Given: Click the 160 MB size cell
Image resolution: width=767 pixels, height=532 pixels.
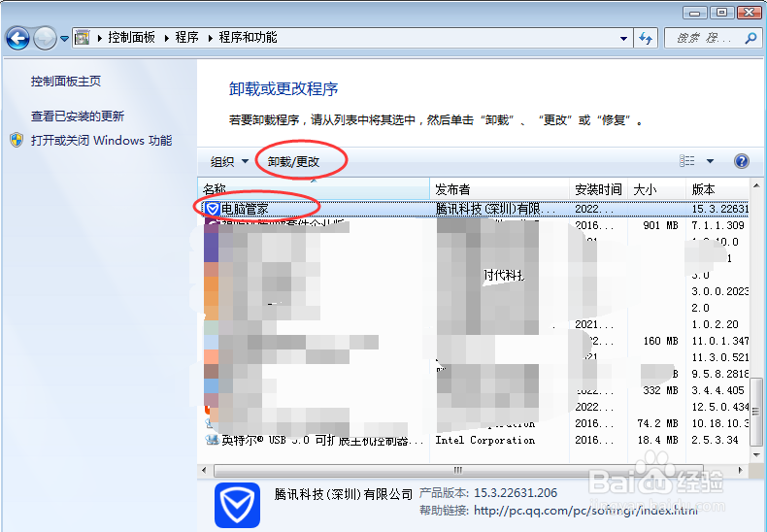Looking at the screenshot, I should pyautogui.click(x=660, y=341).
